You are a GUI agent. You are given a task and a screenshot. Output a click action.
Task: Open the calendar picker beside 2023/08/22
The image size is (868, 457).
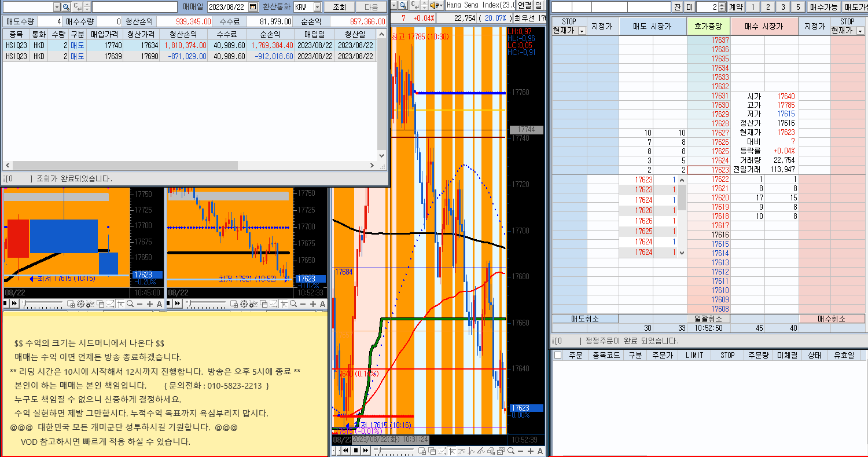coord(253,7)
